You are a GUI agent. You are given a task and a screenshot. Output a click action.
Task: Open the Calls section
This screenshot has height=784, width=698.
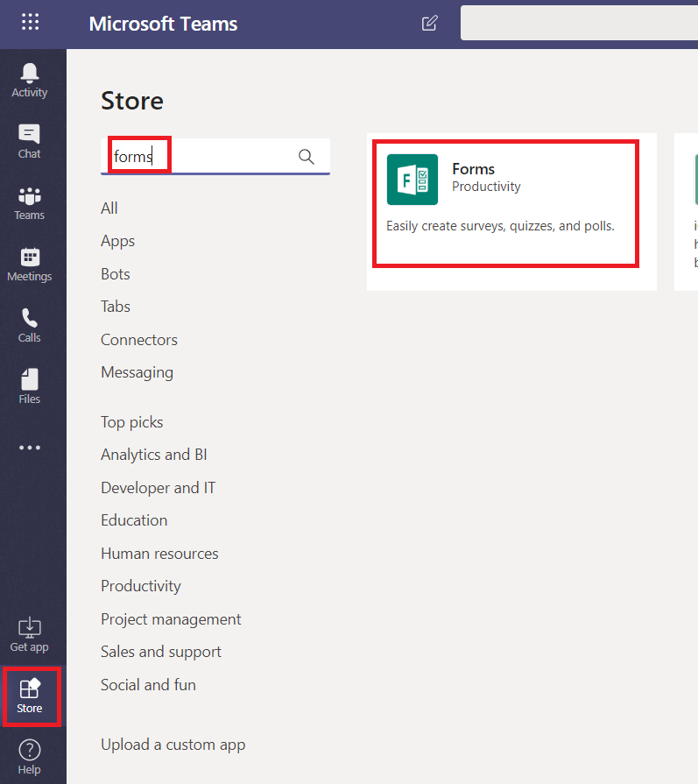(30, 326)
